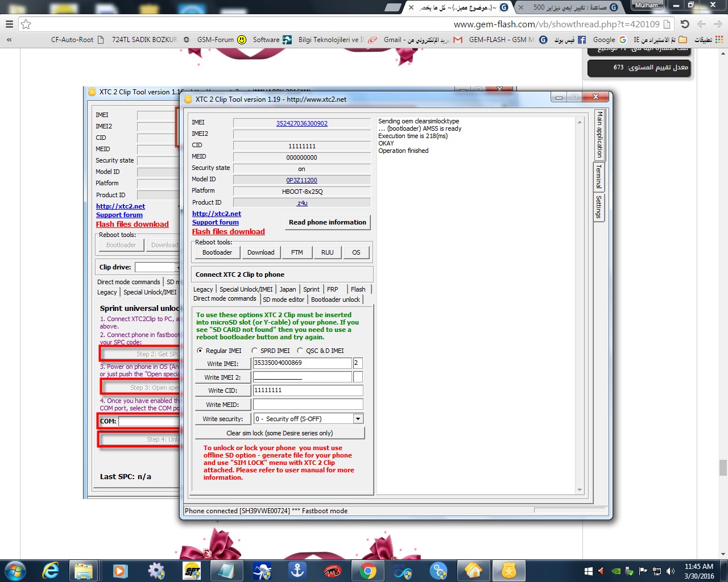
Task: Open the Japan tab
Action: click(x=288, y=289)
